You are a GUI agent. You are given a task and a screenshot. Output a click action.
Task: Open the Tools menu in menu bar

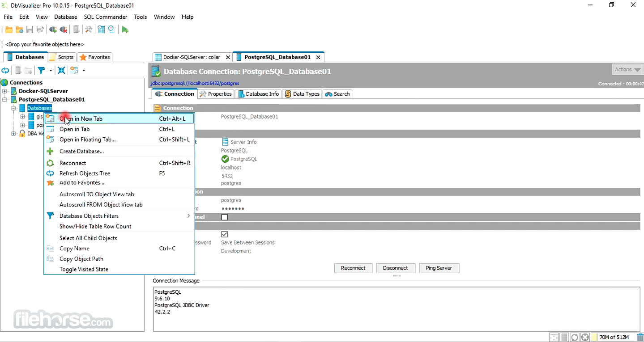tap(140, 17)
